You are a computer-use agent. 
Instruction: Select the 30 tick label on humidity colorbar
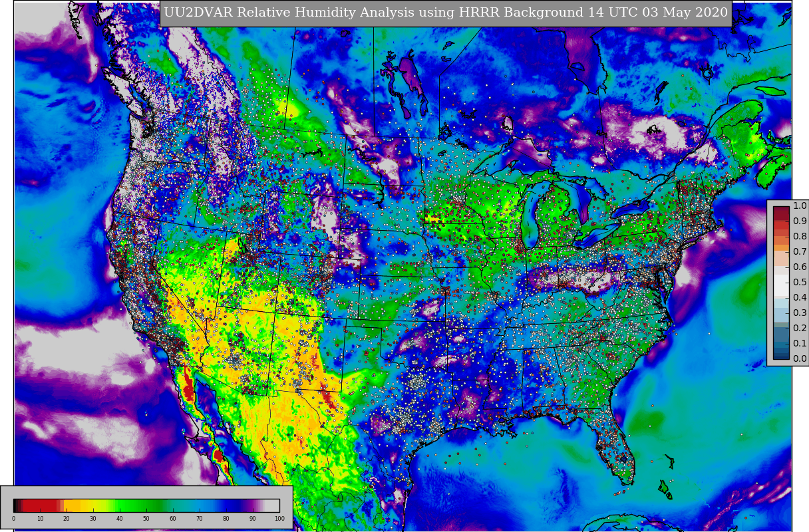tap(93, 519)
